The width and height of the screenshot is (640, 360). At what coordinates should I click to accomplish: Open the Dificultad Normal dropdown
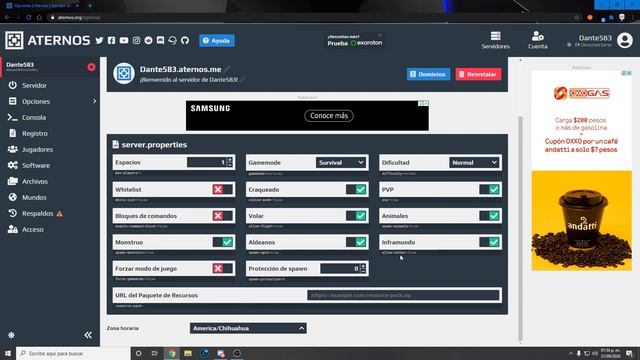click(474, 162)
